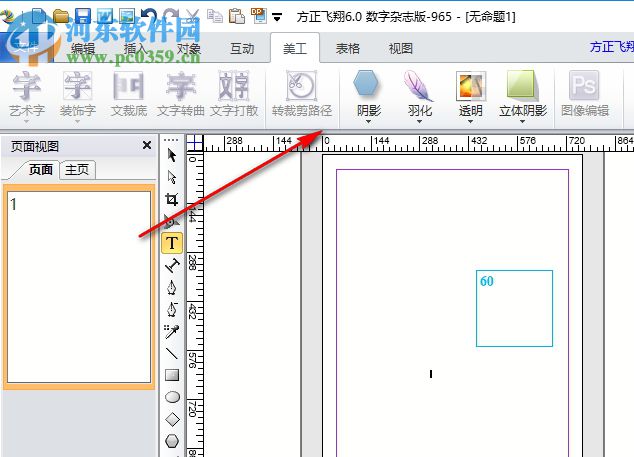Image resolution: width=634 pixels, height=457 pixels.
Task: Select the rectangle shape tool
Action: [172, 375]
